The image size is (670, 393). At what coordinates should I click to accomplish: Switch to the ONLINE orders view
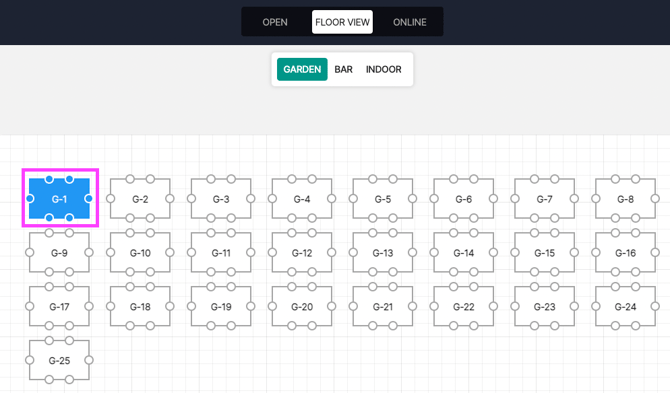pos(409,22)
